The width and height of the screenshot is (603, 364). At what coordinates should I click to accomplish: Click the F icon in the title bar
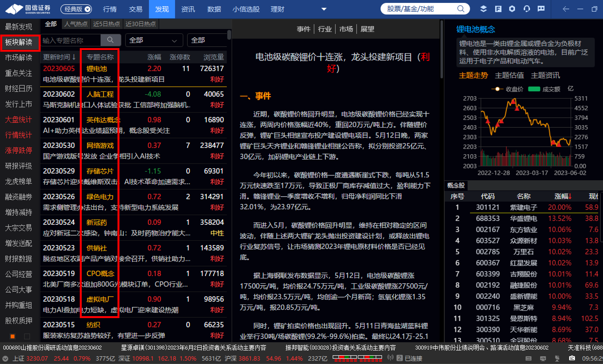click(x=498, y=9)
